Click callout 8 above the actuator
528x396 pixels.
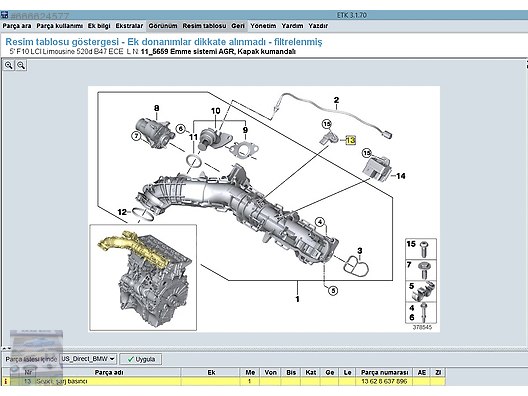click(x=157, y=108)
